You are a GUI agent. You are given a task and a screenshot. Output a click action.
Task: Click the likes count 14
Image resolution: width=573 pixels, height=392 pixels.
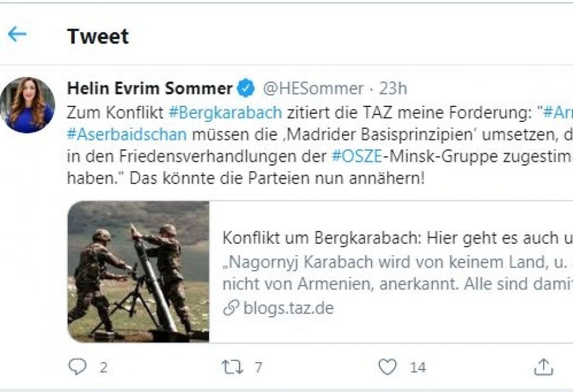[417, 368]
